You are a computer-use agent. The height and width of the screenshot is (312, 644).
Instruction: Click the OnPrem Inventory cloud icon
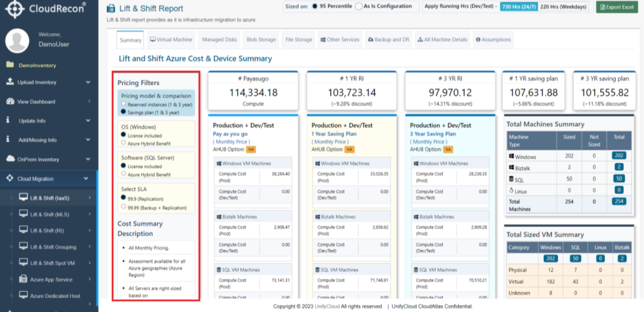point(10,159)
